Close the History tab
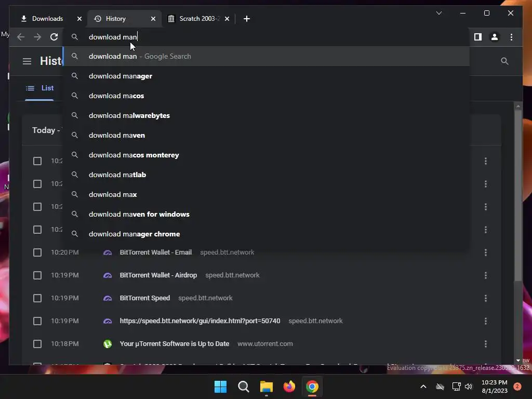This screenshot has height=399, width=532. (153, 19)
